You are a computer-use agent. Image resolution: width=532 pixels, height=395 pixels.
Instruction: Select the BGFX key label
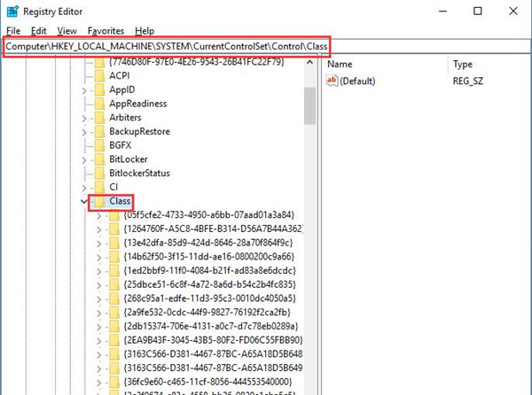coord(120,145)
